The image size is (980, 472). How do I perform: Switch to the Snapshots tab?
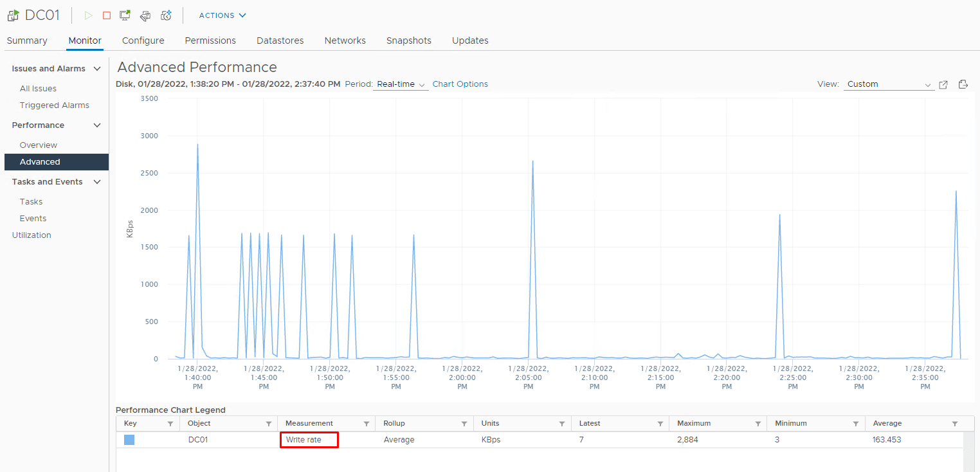[x=408, y=41]
